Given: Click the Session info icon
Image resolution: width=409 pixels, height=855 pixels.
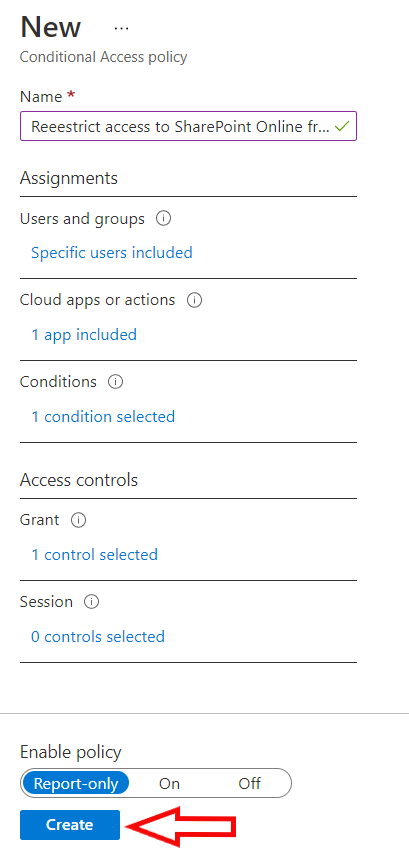Looking at the screenshot, I should pos(91,602).
